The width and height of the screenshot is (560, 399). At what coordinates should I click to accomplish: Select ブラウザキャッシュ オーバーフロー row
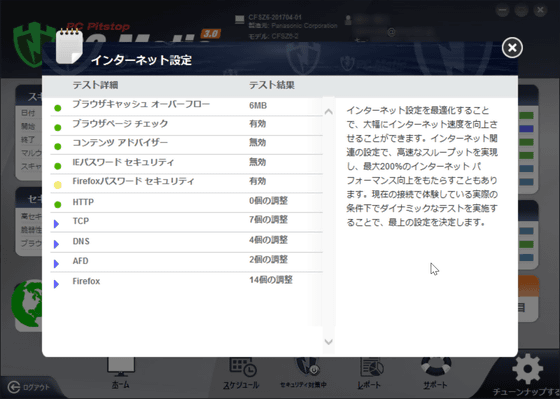186,106
